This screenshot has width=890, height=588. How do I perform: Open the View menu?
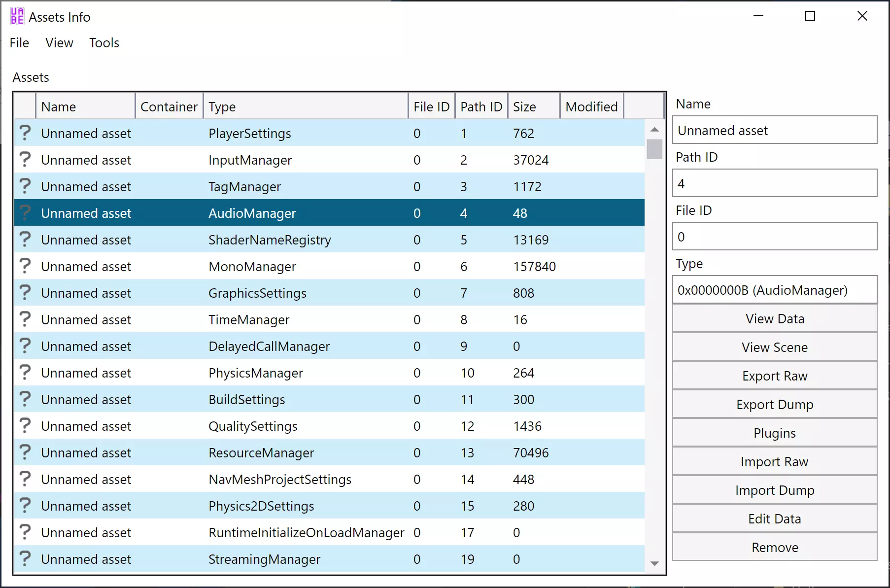[59, 43]
